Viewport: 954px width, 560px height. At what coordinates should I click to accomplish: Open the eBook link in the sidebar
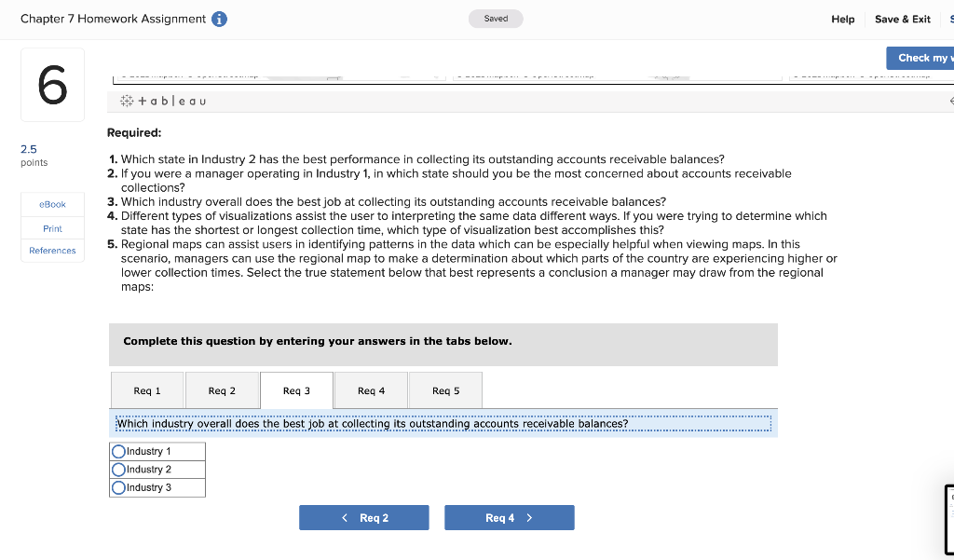52,204
